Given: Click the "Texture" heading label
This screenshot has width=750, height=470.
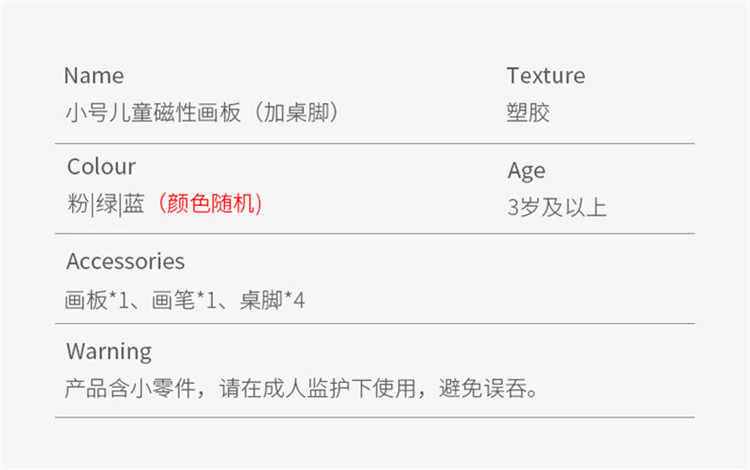Looking at the screenshot, I should click(545, 76).
